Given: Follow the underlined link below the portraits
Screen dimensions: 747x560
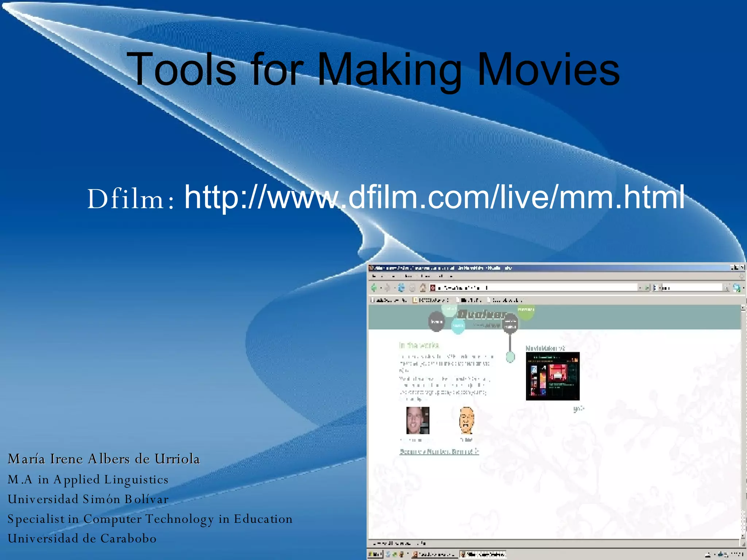Looking at the screenshot, I should (439, 451).
